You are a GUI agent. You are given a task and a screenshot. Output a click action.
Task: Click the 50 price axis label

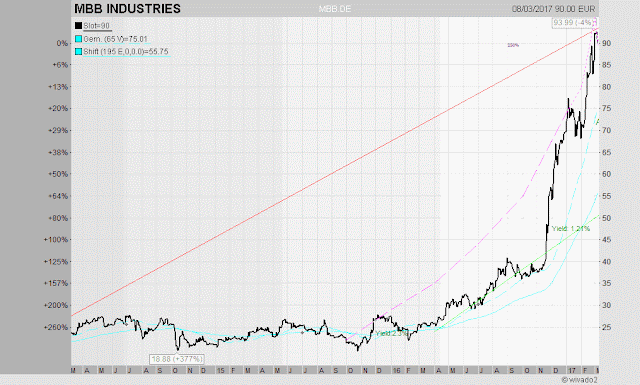point(607,218)
